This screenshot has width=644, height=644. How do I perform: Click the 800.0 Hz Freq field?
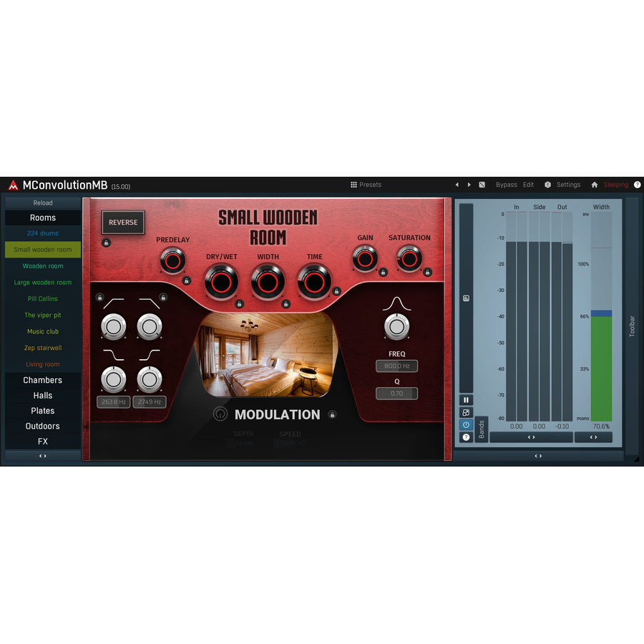coord(396,366)
